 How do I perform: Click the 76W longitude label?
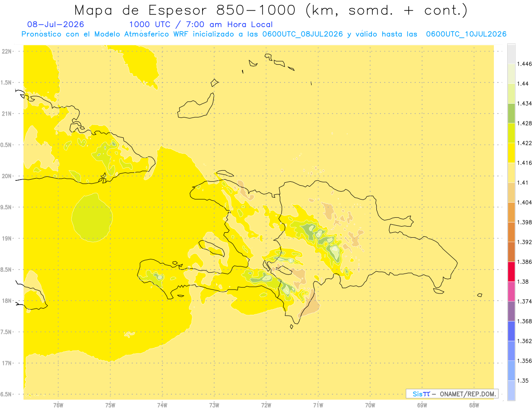click(x=58, y=405)
